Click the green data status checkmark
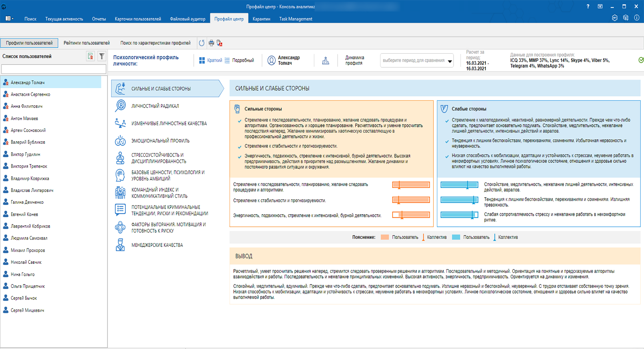This screenshot has height=349, width=644. pos(641,60)
